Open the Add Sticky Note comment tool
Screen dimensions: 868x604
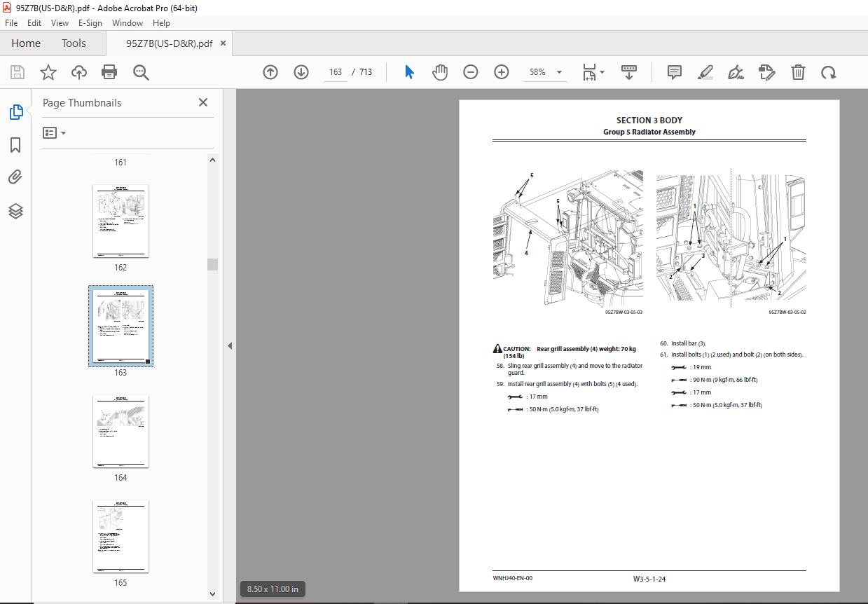coord(674,72)
